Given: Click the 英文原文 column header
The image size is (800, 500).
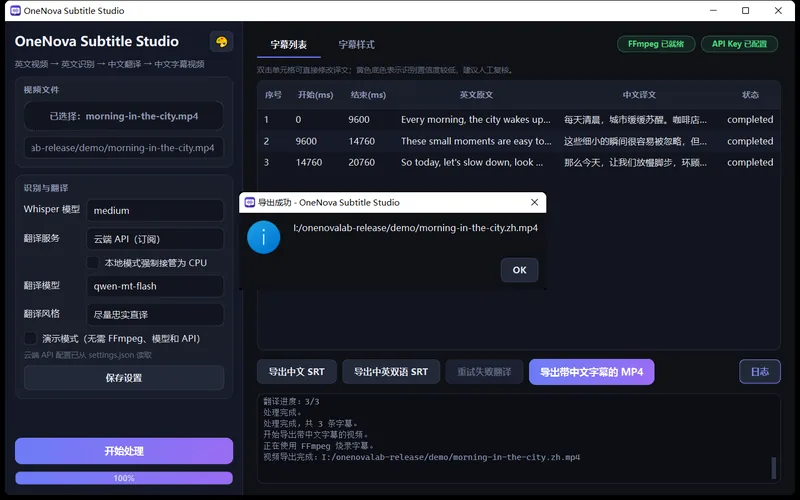Looking at the screenshot, I should pos(476,95).
